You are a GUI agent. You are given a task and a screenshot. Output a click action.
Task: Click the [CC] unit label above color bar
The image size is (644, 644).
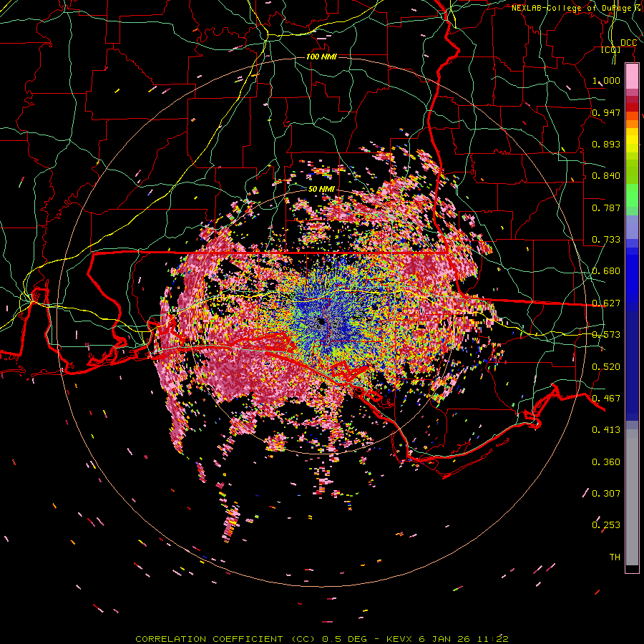[611, 49]
